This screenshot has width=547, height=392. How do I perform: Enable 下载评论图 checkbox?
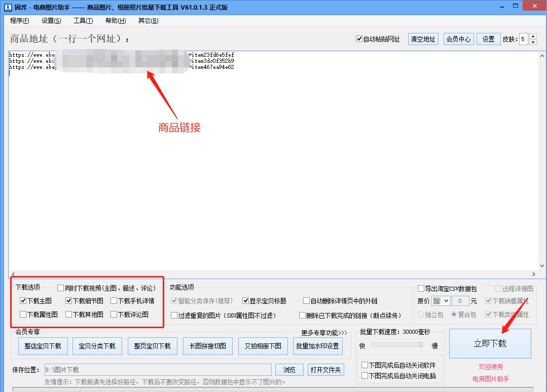(x=114, y=315)
